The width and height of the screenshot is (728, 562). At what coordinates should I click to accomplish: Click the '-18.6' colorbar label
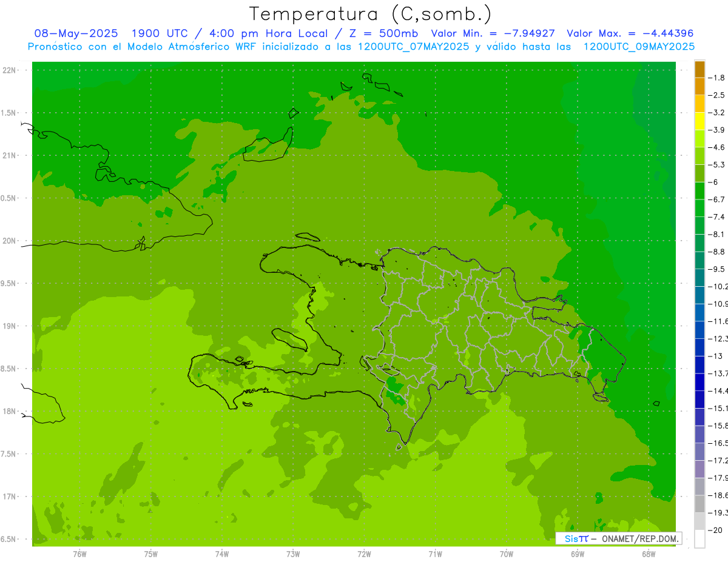coord(718,495)
